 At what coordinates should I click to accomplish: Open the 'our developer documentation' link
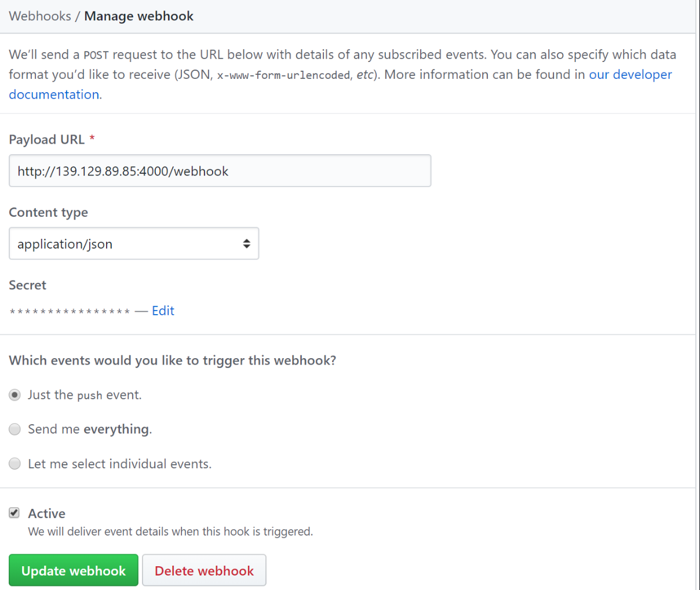[630, 75]
